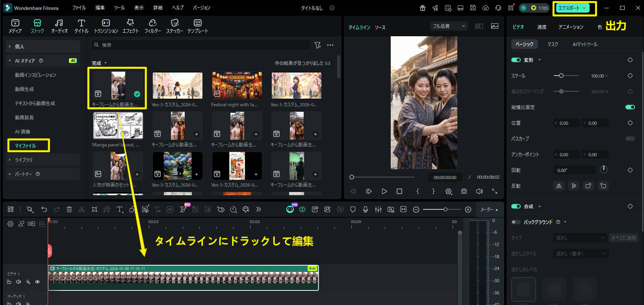Image resolution: width=644 pixels, height=305 pixels.
Task: Click the scale keyframe diamond icon
Action: [630, 76]
